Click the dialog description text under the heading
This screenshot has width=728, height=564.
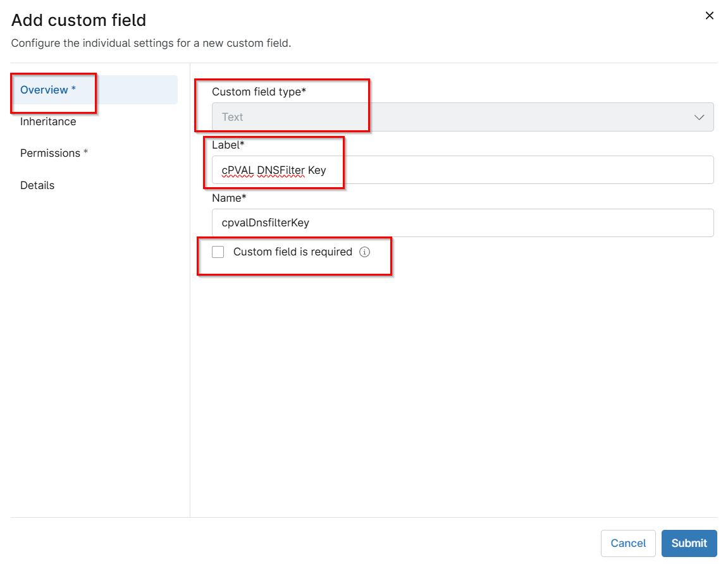(x=151, y=44)
